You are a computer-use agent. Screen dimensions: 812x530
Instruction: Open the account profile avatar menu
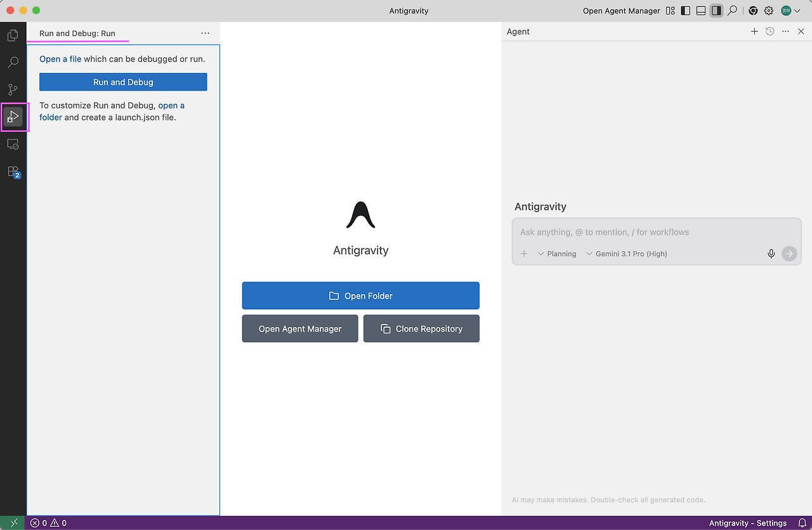(x=790, y=11)
